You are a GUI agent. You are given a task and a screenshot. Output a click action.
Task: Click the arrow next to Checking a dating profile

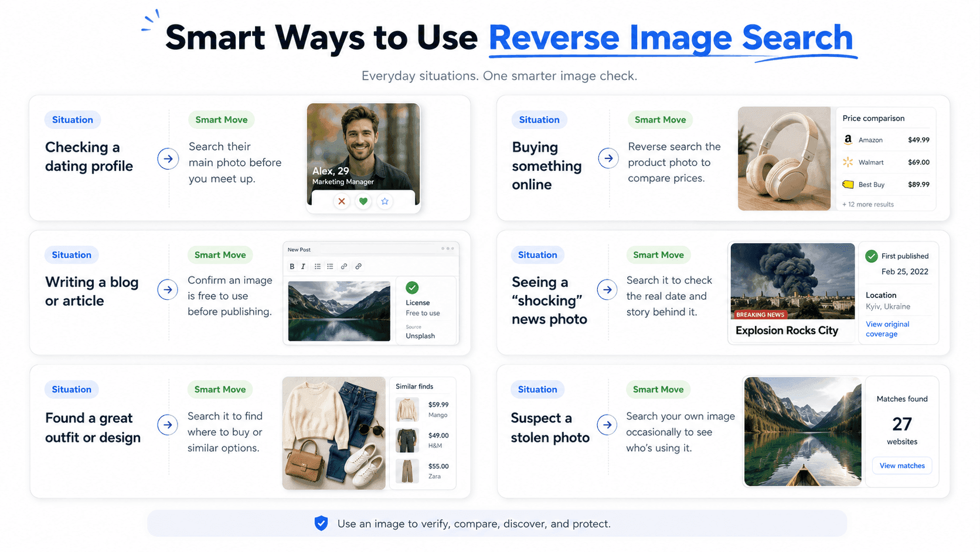[x=168, y=158]
